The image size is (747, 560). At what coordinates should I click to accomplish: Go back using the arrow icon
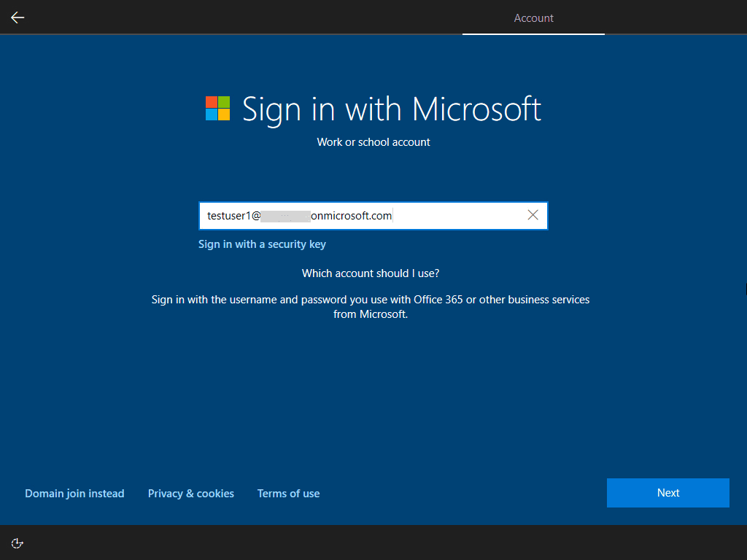[18, 17]
